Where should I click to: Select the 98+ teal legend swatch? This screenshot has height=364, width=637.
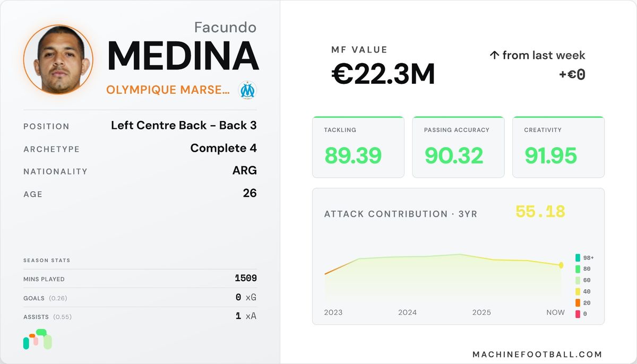pos(578,257)
